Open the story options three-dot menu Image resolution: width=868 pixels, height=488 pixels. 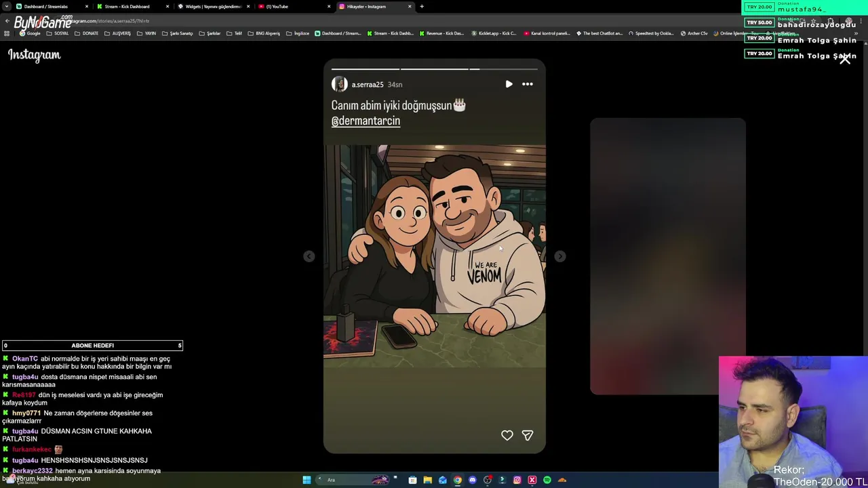(528, 84)
